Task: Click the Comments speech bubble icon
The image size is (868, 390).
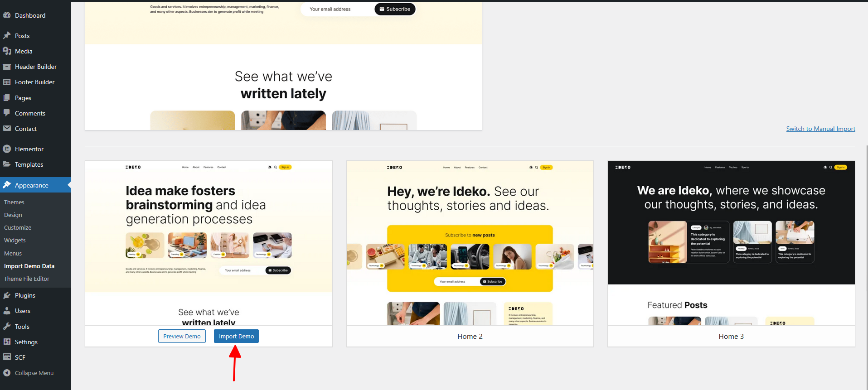Action: (x=7, y=113)
